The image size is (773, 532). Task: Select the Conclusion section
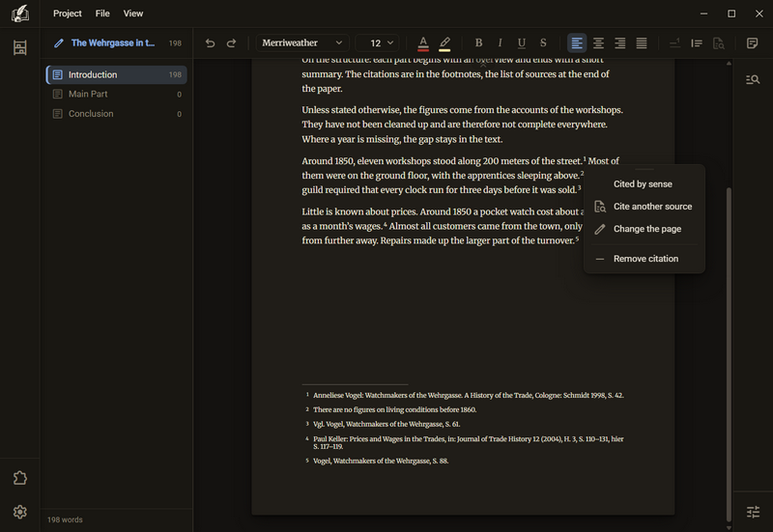116,114
